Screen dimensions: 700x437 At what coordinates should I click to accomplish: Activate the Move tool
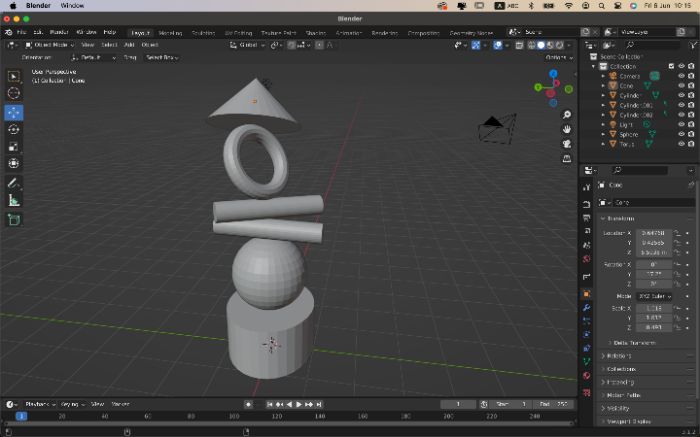14,112
